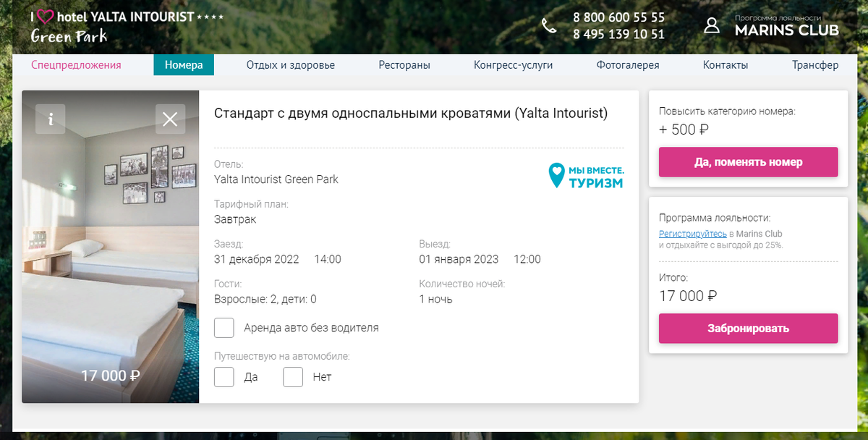Click the check-in date 31 декабря 2022
The image size is (868, 440).
[258, 259]
